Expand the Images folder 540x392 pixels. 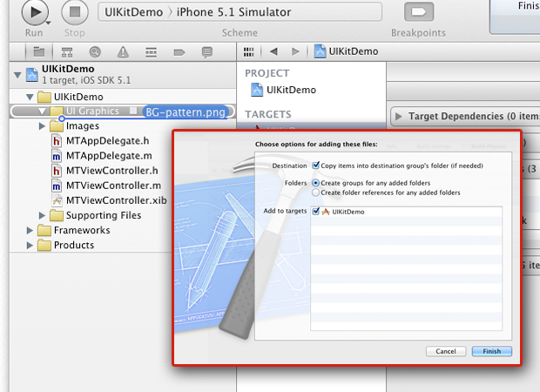point(42,126)
